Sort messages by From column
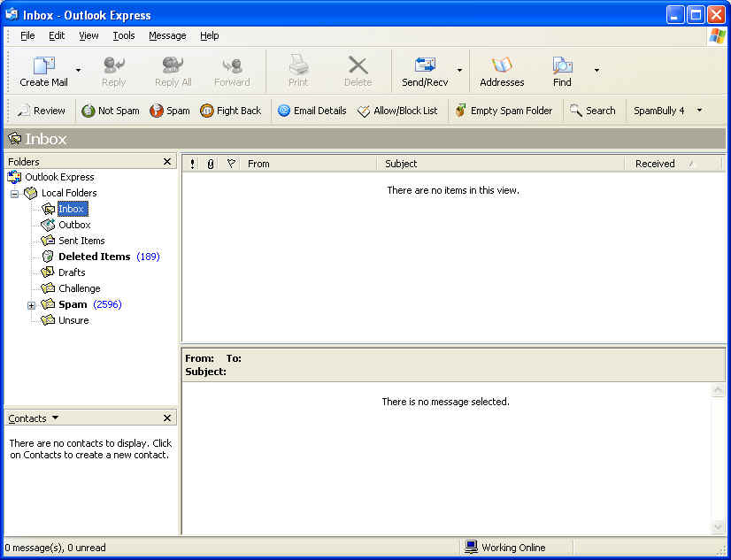This screenshot has height=560, width=731. click(x=309, y=164)
